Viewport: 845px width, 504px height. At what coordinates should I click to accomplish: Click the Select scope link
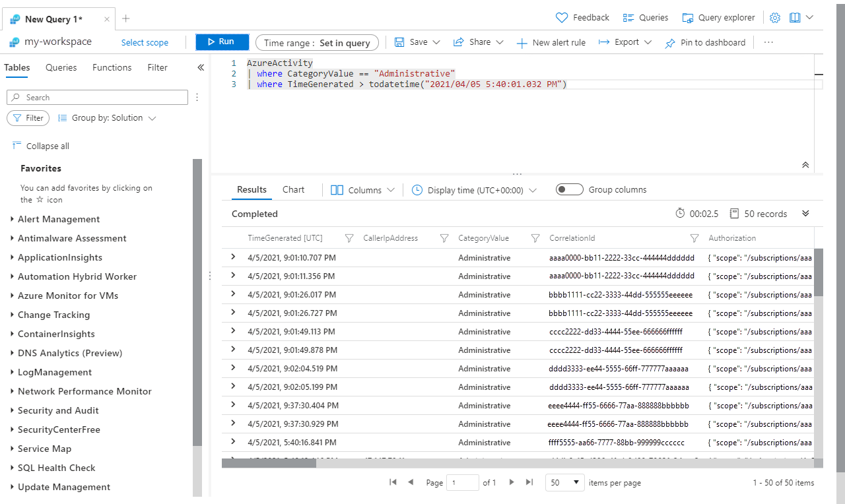tap(145, 43)
